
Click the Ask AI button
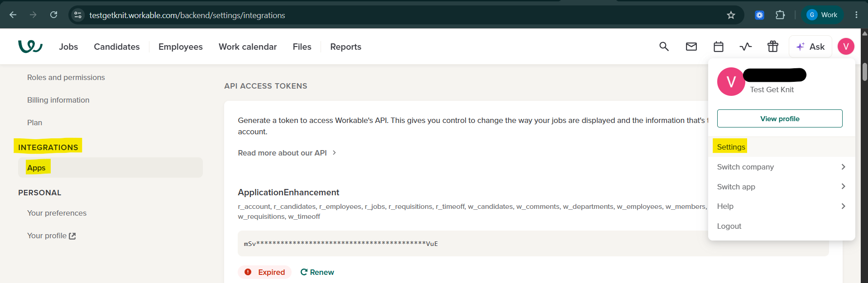(810, 47)
